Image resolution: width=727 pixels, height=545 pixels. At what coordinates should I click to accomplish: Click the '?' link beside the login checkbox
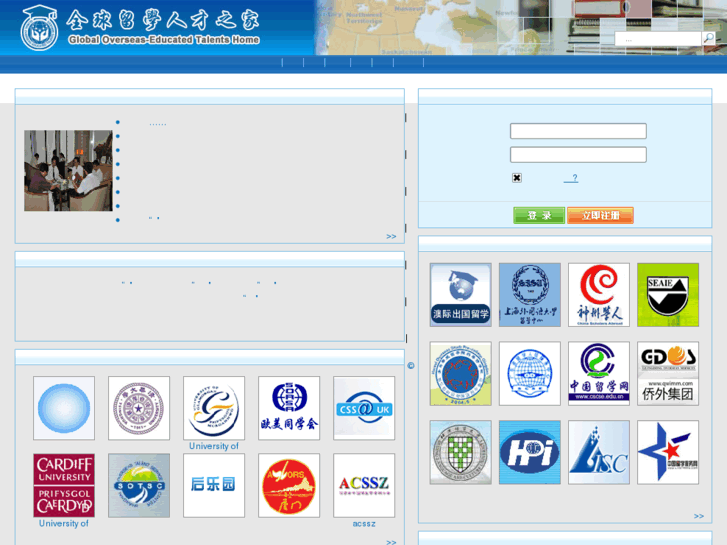click(x=571, y=178)
